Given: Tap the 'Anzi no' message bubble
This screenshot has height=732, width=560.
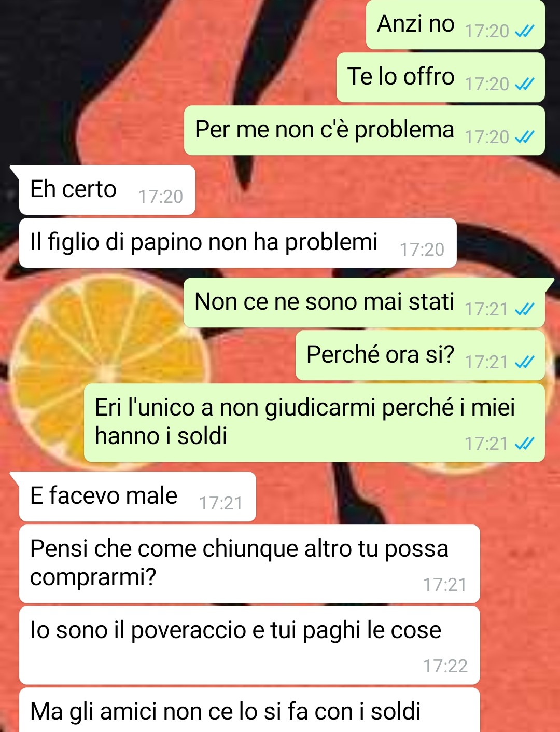Looking at the screenshot, I should (x=455, y=24).
